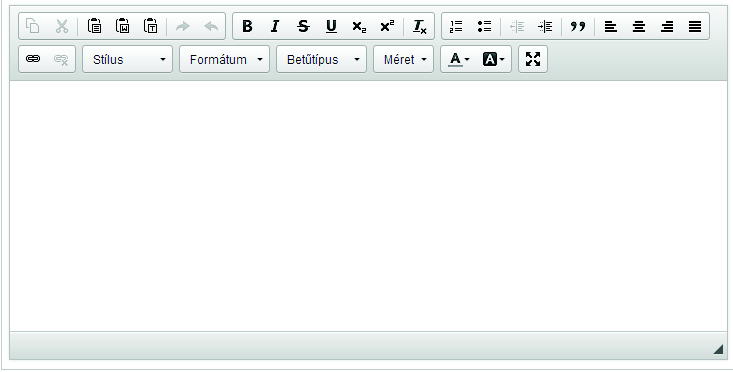733x372 pixels.
Task: Toggle Superscript formatting
Action: point(387,26)
